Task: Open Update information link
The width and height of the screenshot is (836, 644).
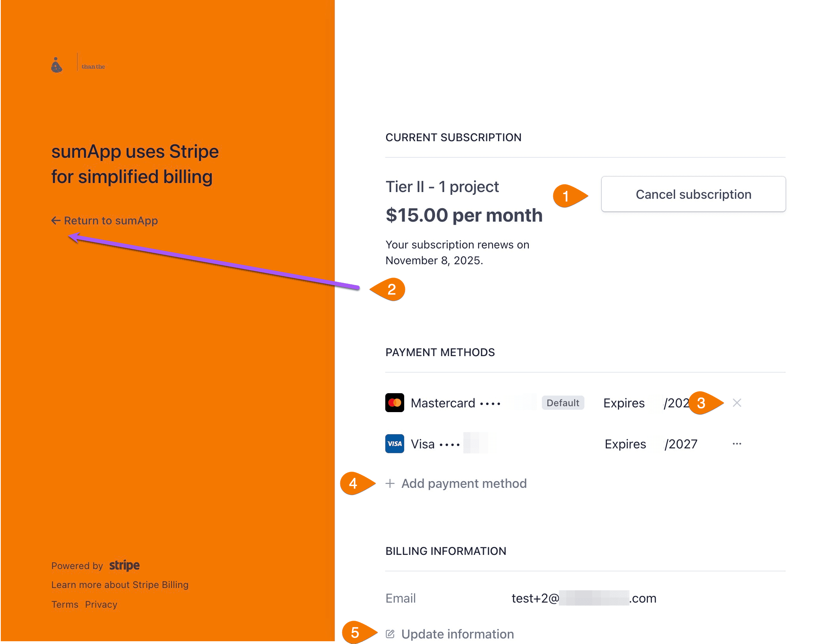Action: click(457, 634)
